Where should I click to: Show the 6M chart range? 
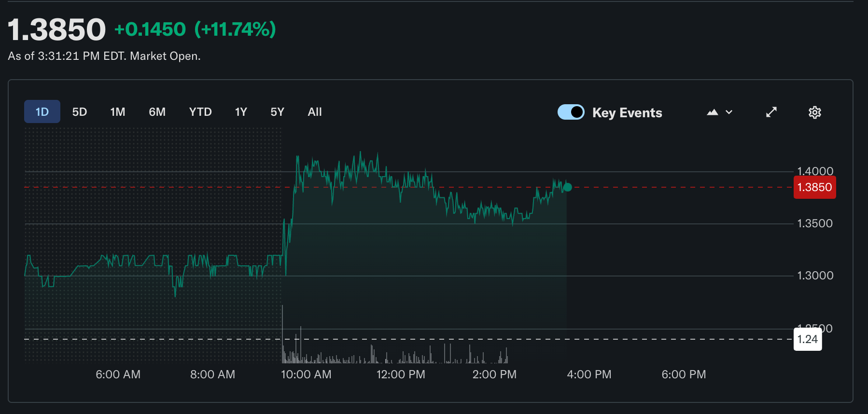pyautogui.click(x=157, y=112)
